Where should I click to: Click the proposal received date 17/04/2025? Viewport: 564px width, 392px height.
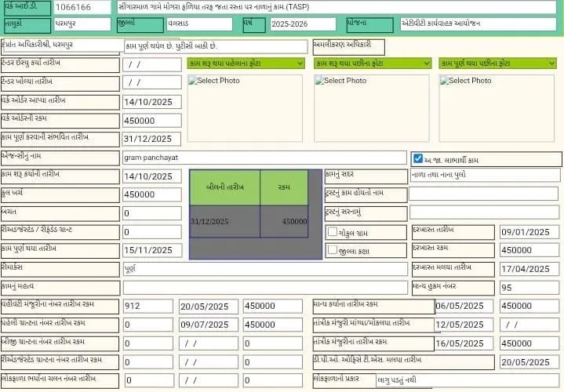tap(529, 269)
